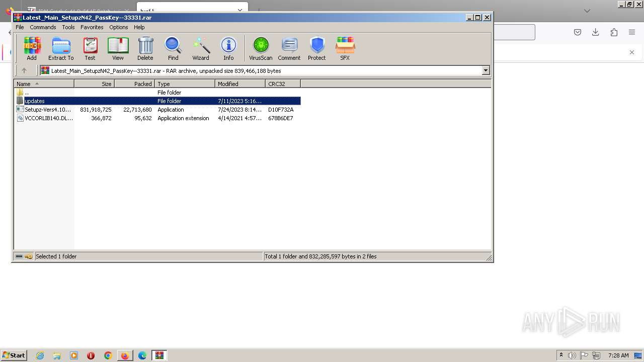Open the Find magnifier tool
644x362 pixels.
click(x=173, y=49)
